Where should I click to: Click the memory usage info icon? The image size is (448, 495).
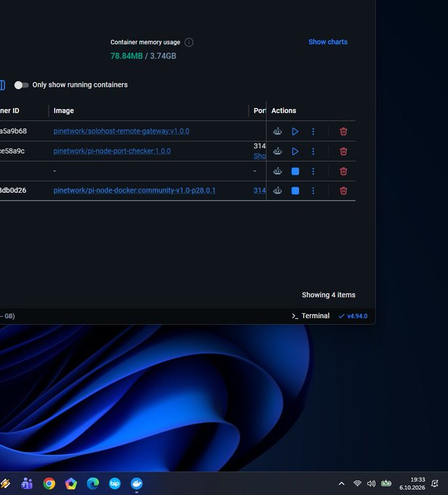point(188,42)
